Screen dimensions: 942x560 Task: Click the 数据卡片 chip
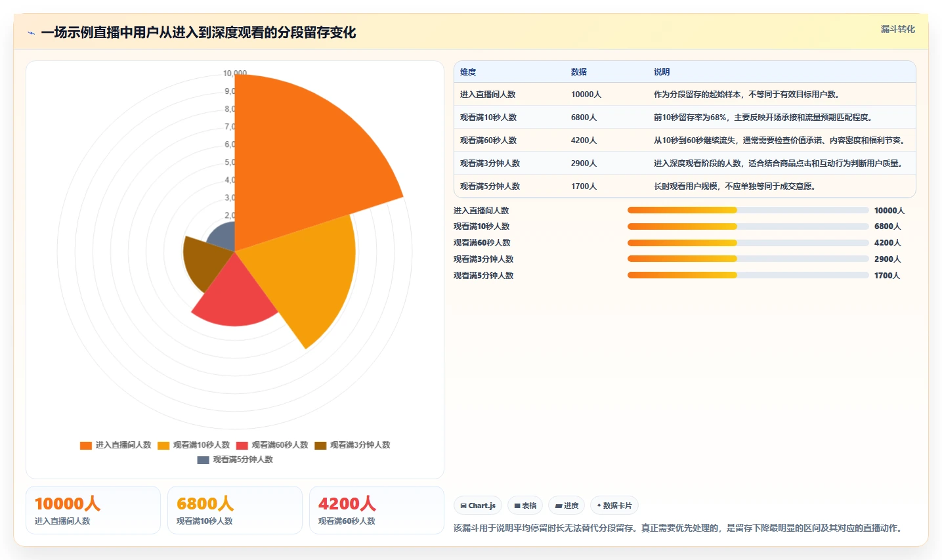(614, 506)
